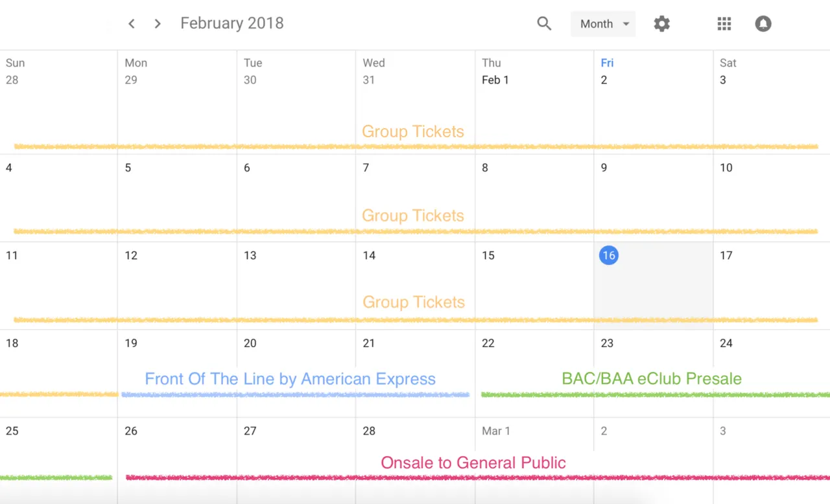Open the calendar search magnifier
The image size is (830, 504).
coord(544,24)
